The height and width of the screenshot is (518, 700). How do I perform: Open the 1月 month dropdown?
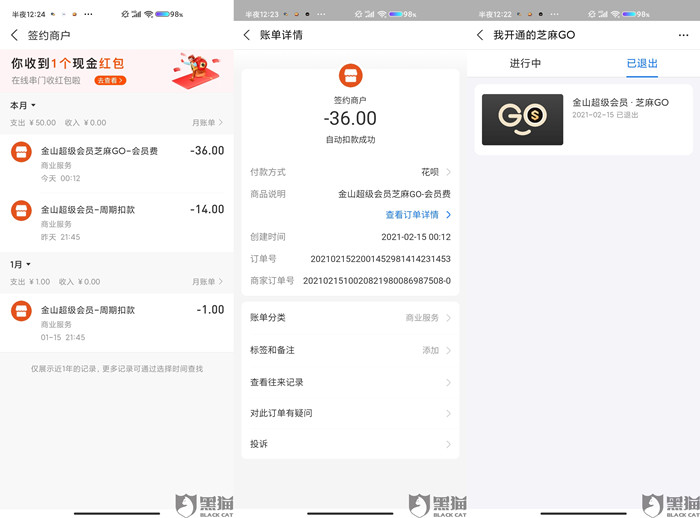coord(21,264)
